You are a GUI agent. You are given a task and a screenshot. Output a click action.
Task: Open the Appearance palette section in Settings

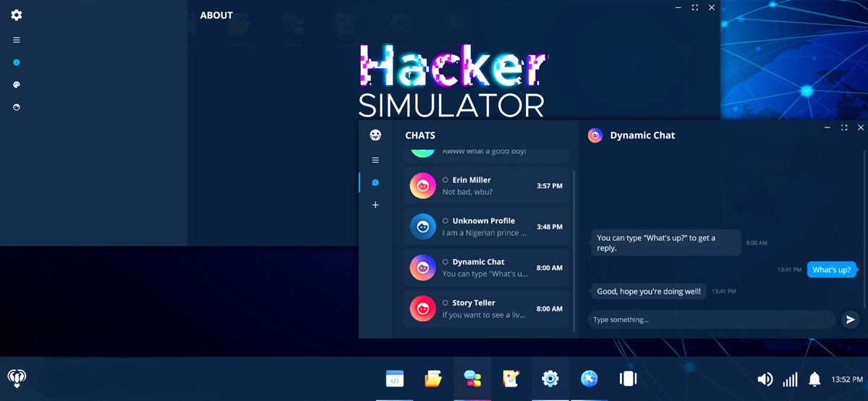click(17, 85)
